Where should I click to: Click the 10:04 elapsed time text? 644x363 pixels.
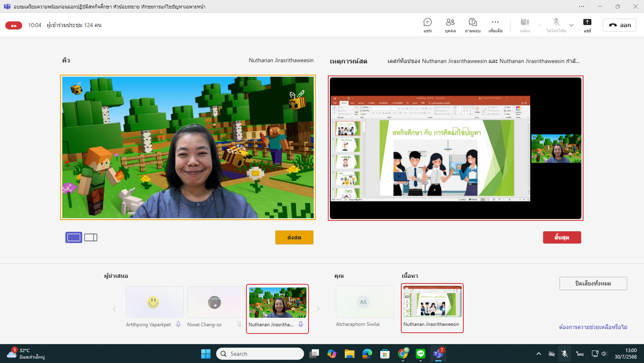coord(35,25)
